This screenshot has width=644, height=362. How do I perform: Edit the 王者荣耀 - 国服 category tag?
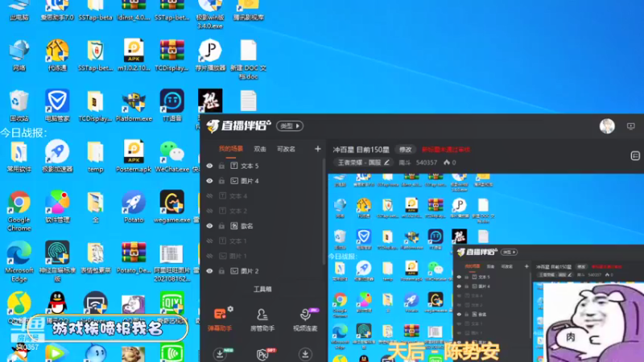pos(364,162)
